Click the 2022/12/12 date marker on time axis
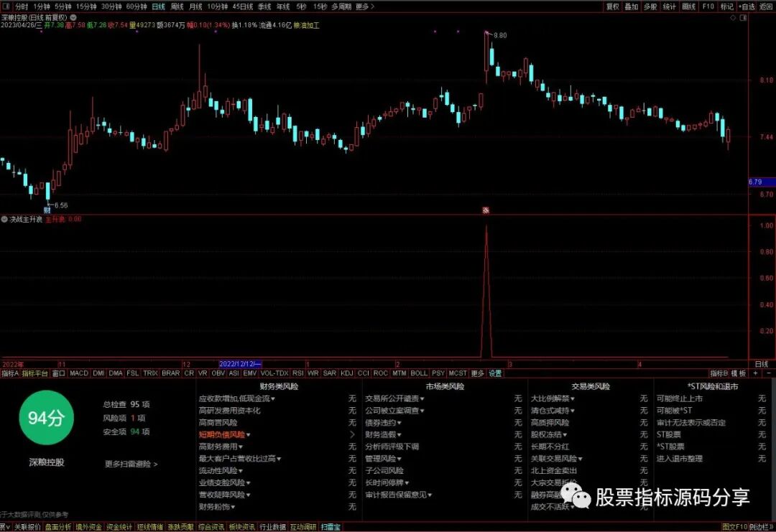Viewport: 776px width, 532px height. coord(240,365)
